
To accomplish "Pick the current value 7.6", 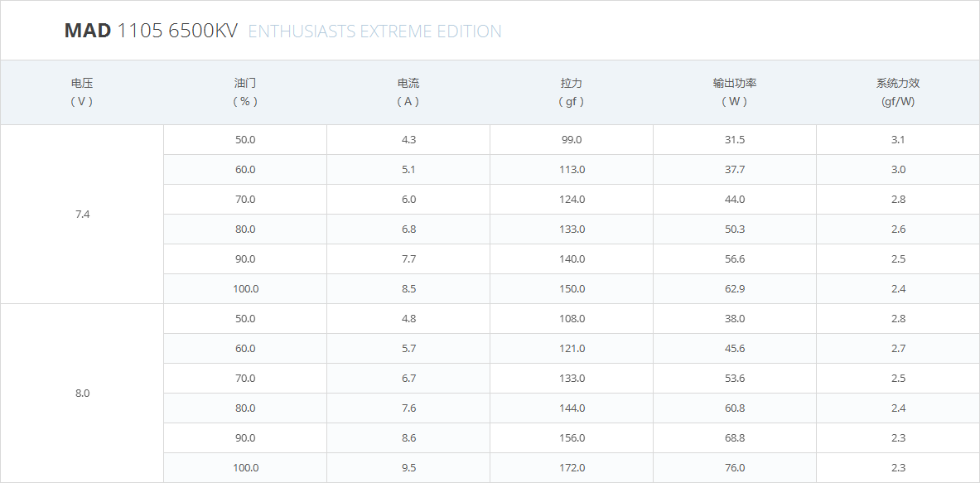I will pyautogui.click(x=408, y=408).
